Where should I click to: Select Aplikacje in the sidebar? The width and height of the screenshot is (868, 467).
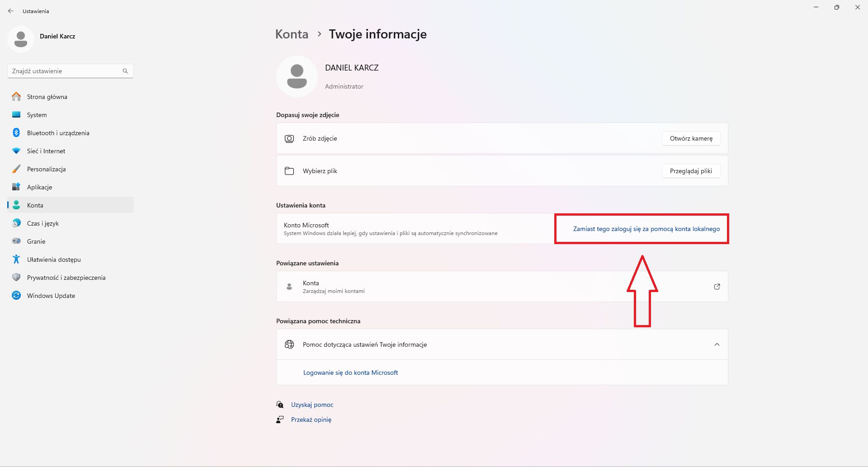point(16,187)
